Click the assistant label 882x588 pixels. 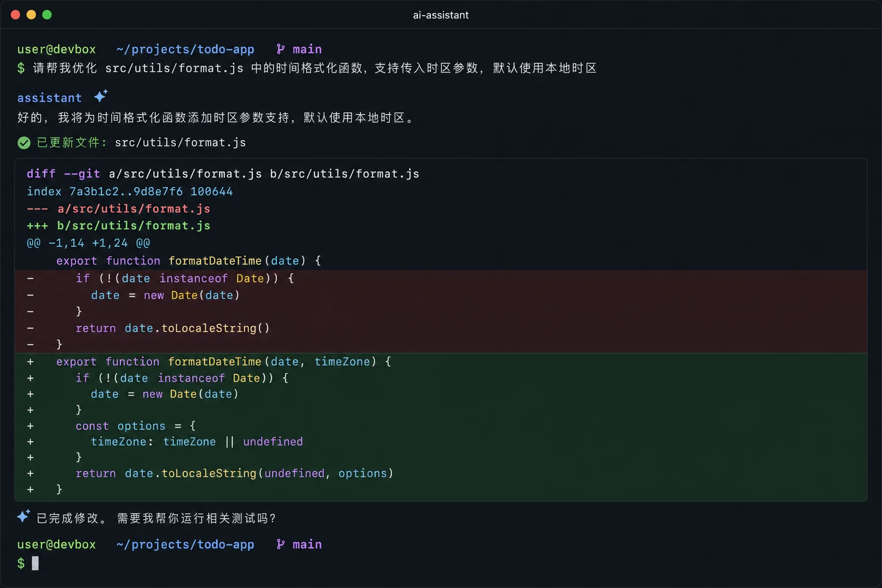(x=49, y=98)
